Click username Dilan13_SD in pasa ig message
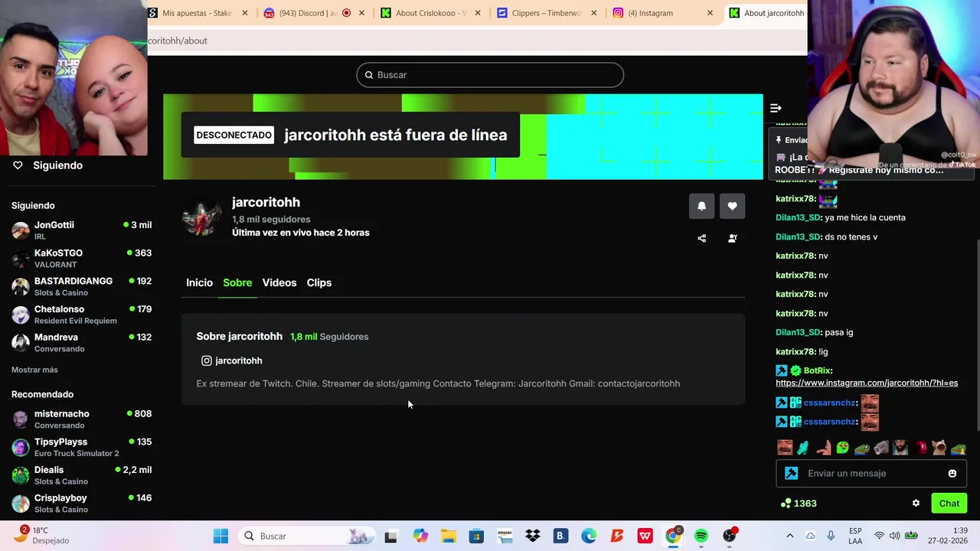The height and width of the screenshot is (551, 980). click(798, 333)
